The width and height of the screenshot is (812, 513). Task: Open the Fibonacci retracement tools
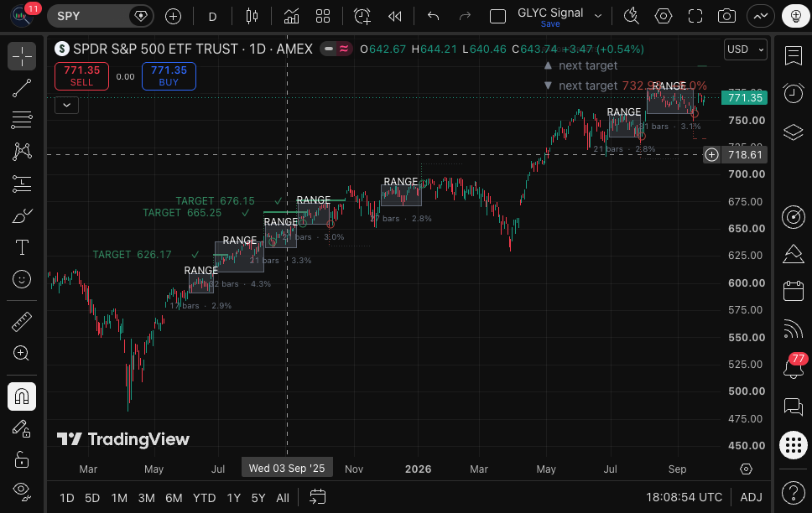[22, 120]
